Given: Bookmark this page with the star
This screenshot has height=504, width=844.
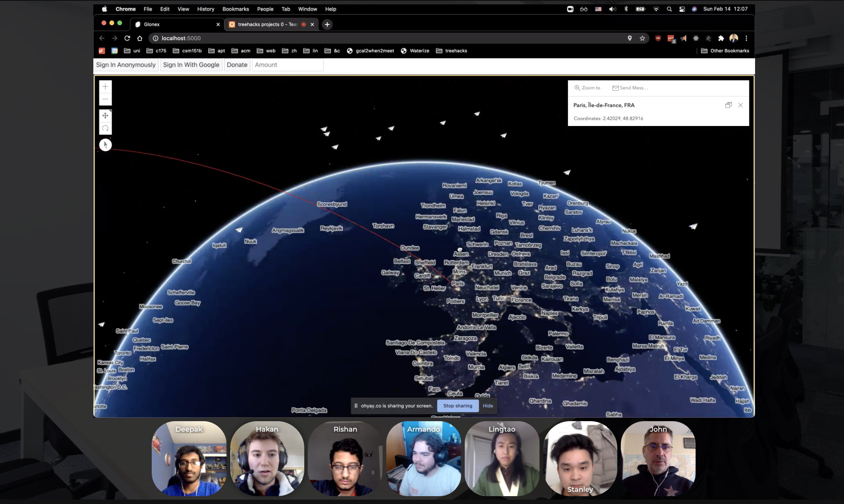Looking at the screenshot, I should (x=642, y=38).
